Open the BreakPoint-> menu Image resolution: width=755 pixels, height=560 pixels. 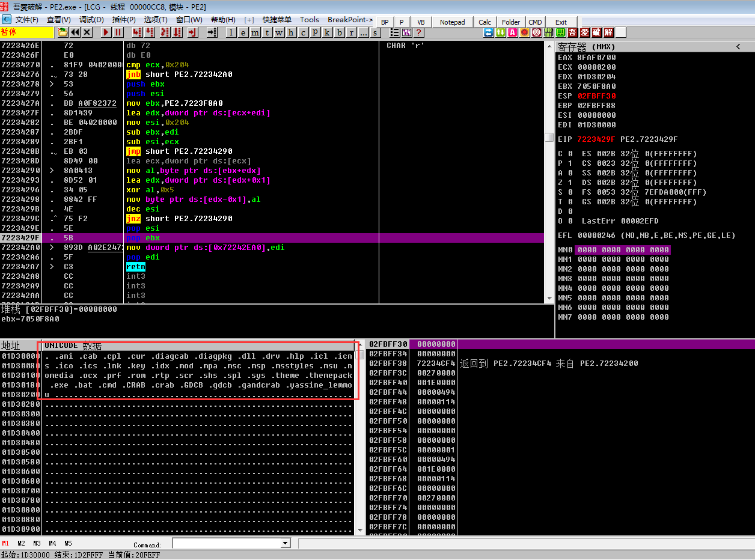[x=350, y=20]
